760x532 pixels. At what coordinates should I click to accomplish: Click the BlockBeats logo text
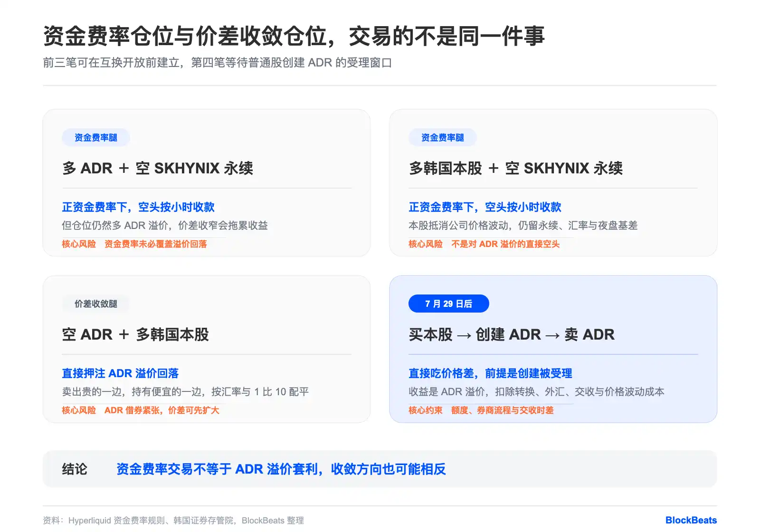pos(691,520)
